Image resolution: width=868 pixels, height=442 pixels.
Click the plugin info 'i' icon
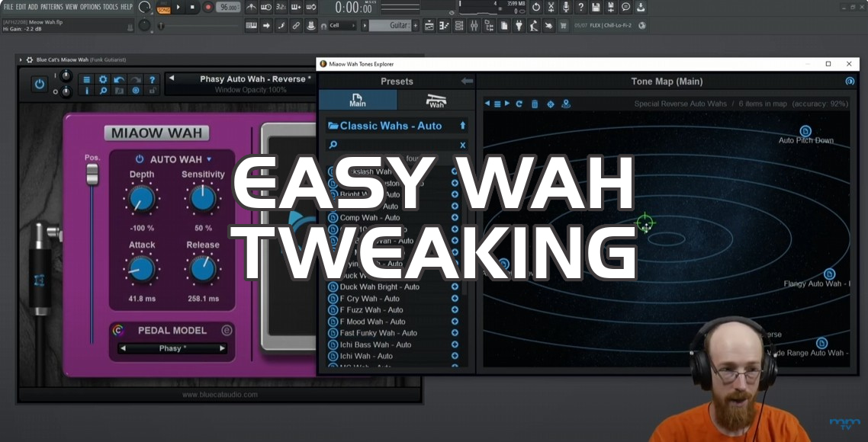pyautogui.click(x=87, y=91)
